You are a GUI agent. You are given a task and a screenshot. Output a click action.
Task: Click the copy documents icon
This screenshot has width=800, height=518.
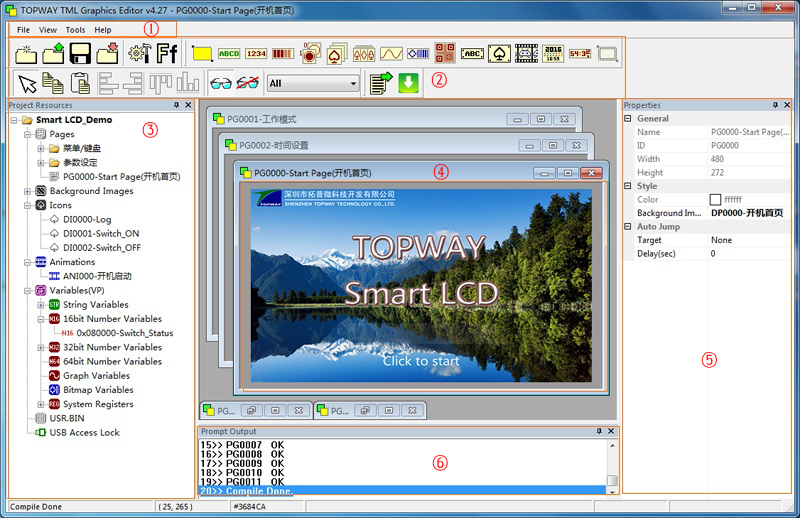[53, 83]
